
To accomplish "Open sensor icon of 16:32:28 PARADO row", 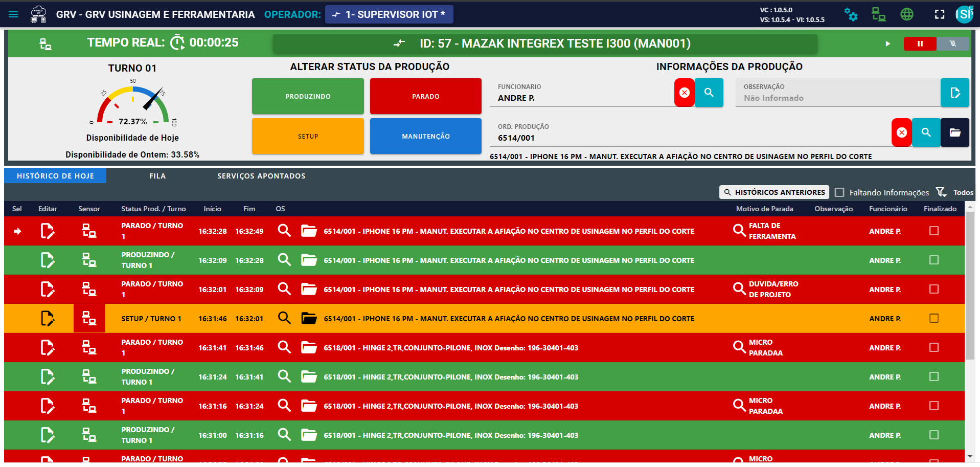I will [89, 231].
